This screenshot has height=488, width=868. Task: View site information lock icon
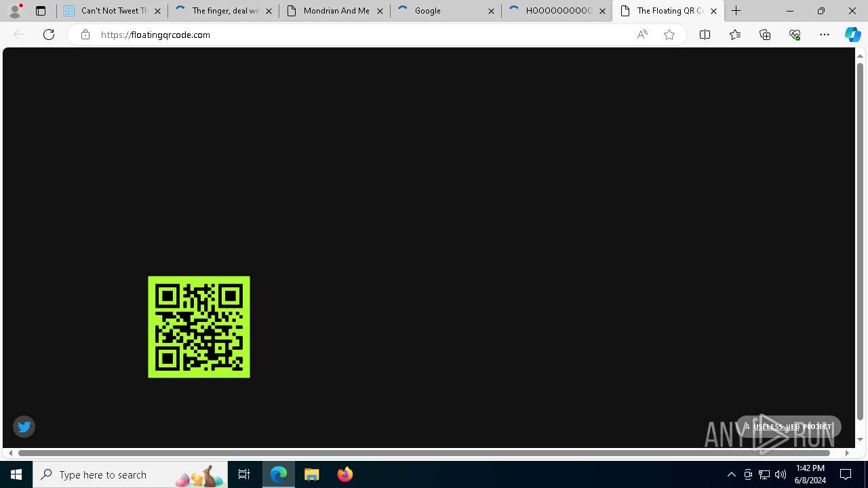click(x=85, y=35)
